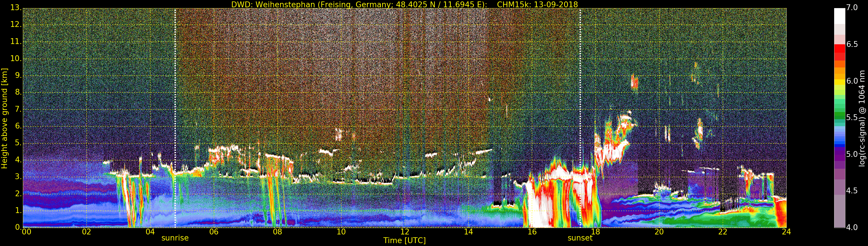Click the "log(rc-signal) @ 1064 nm" colorbar label
The image size is (868, 246).
[x=862, y=118]
